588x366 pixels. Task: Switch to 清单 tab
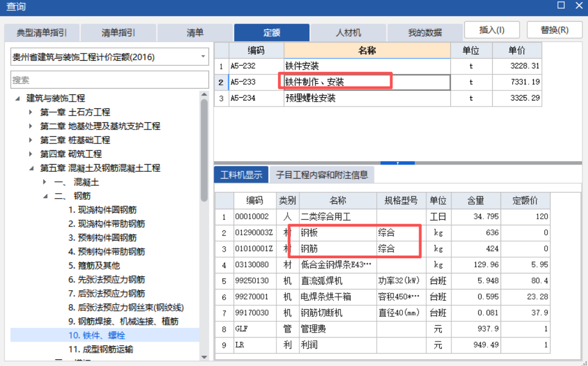[195, 32]
